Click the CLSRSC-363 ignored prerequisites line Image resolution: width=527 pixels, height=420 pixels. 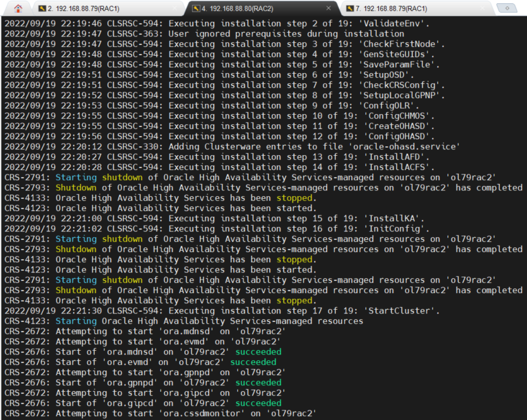(205, 34)
